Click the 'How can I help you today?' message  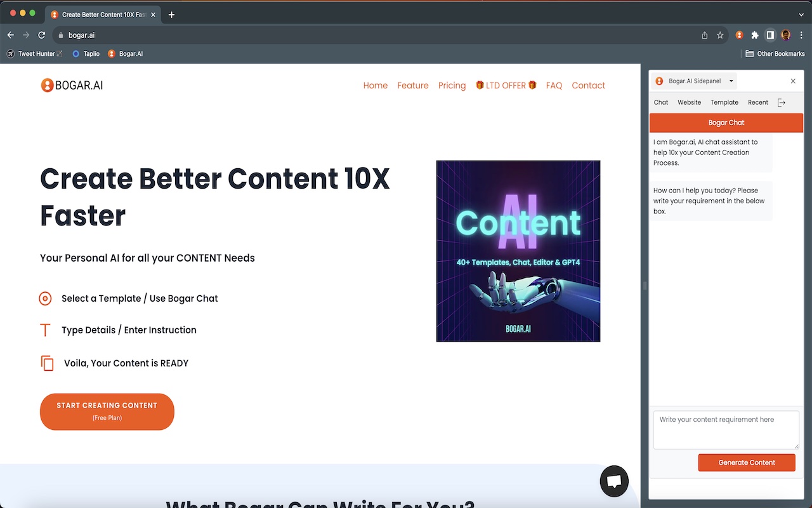coord(711,201)
